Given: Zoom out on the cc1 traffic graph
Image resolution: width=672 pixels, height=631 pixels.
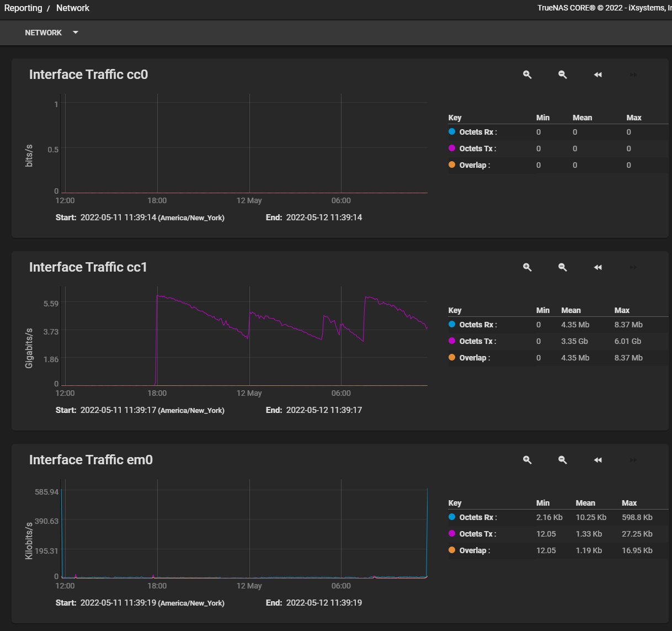Looking at the screenshot, I should (563, 267).
